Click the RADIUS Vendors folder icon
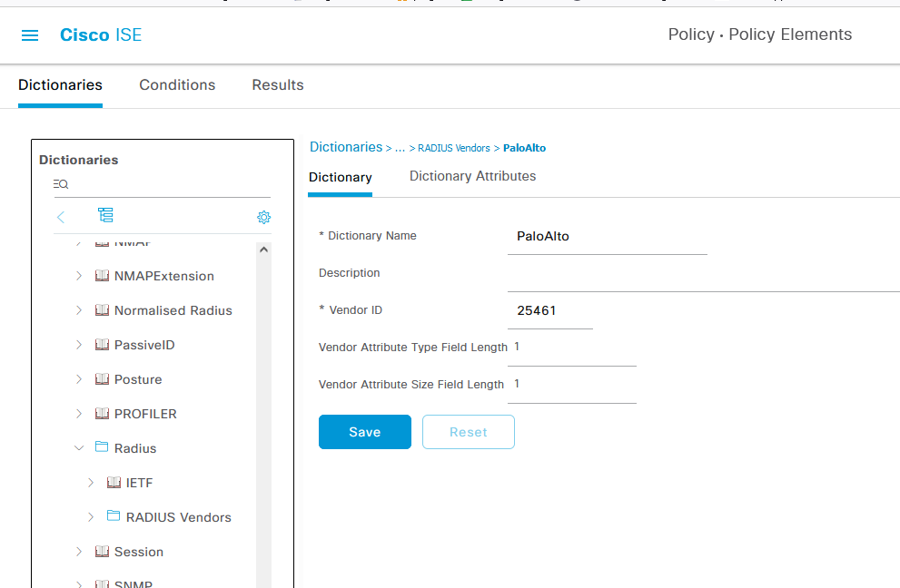Image resolution: width=900 pixels, height=588 pixels. click(114, 515)
